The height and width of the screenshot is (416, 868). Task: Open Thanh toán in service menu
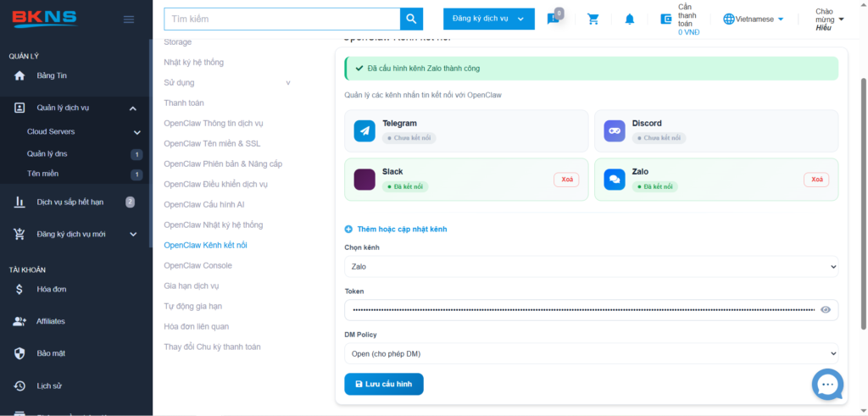coord(184,103)
